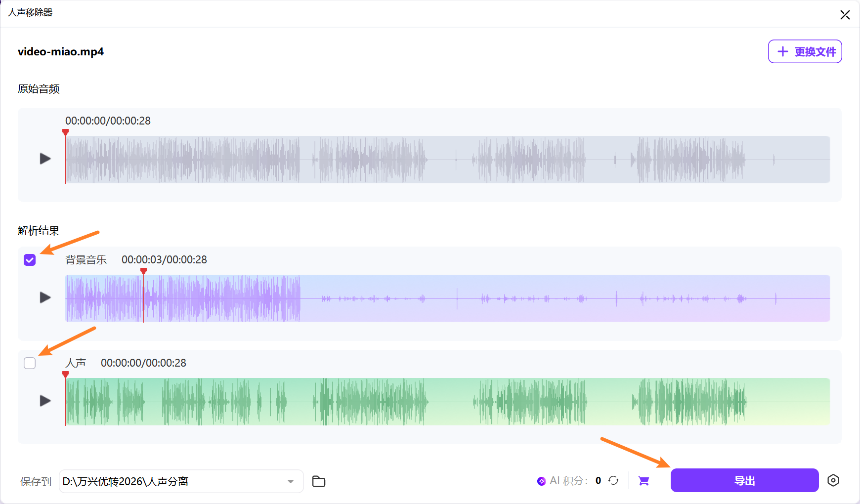Refresh the AI 积分 balance
The image size is (860, 504).
coord(613,481)
